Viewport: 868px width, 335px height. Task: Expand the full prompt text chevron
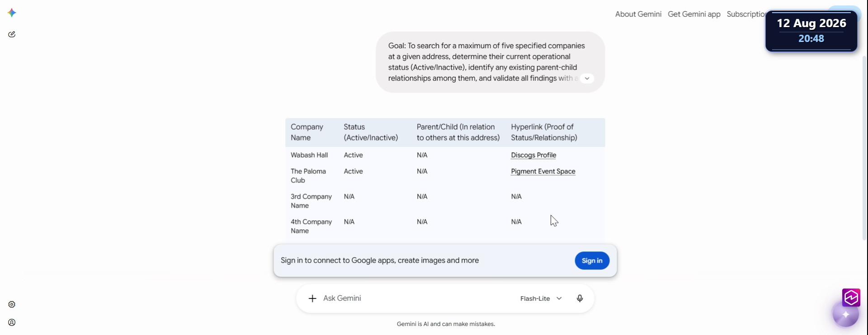pyautogui.click(x=587, y=78)
